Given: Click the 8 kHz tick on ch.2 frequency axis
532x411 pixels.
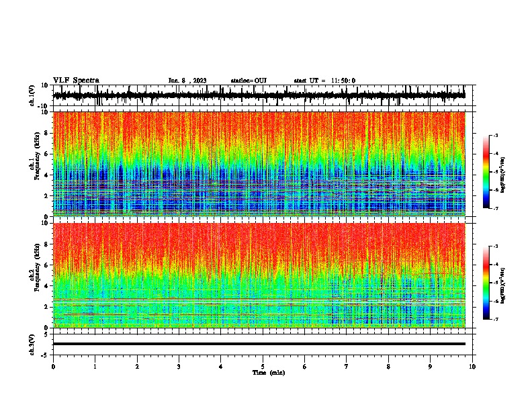Looking at the screenshot, I should 47,244.
